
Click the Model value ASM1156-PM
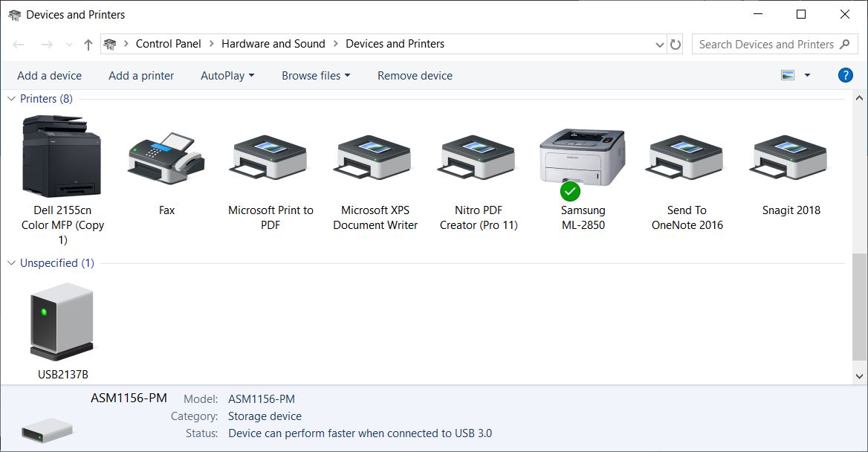(x=262, y=398)
